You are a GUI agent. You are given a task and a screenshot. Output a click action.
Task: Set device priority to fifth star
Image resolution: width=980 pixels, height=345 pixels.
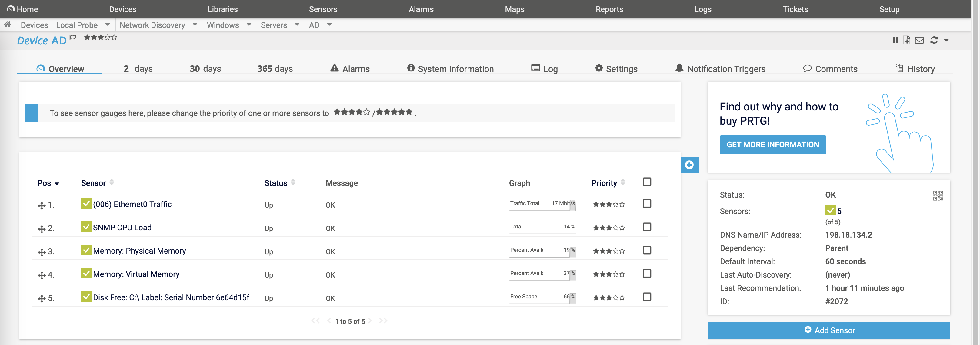point(115,37)
